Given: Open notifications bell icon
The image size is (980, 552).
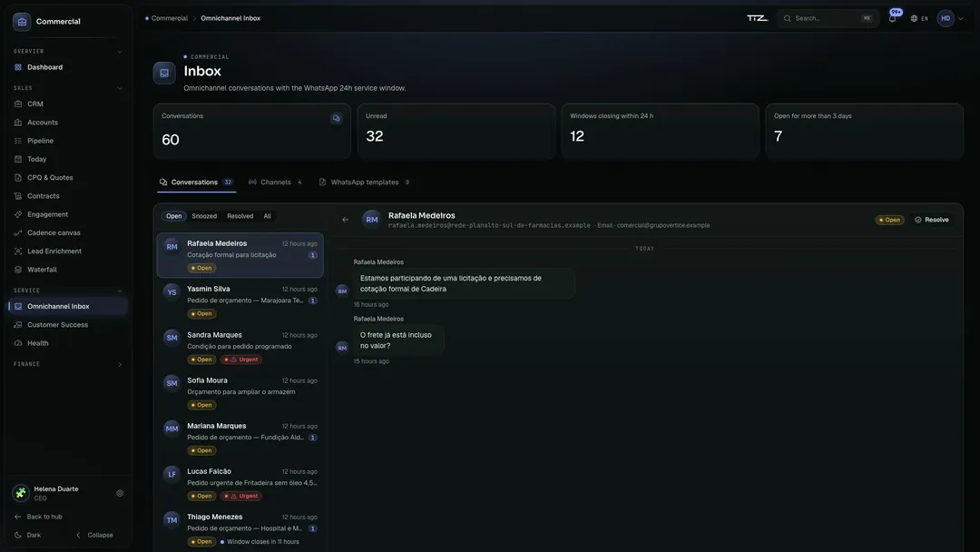Looking at the screenshot, I should (893, 18).
